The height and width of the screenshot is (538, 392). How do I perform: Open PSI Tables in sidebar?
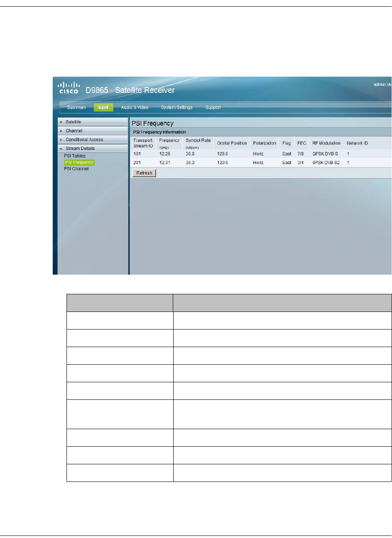tap(74, 156)
